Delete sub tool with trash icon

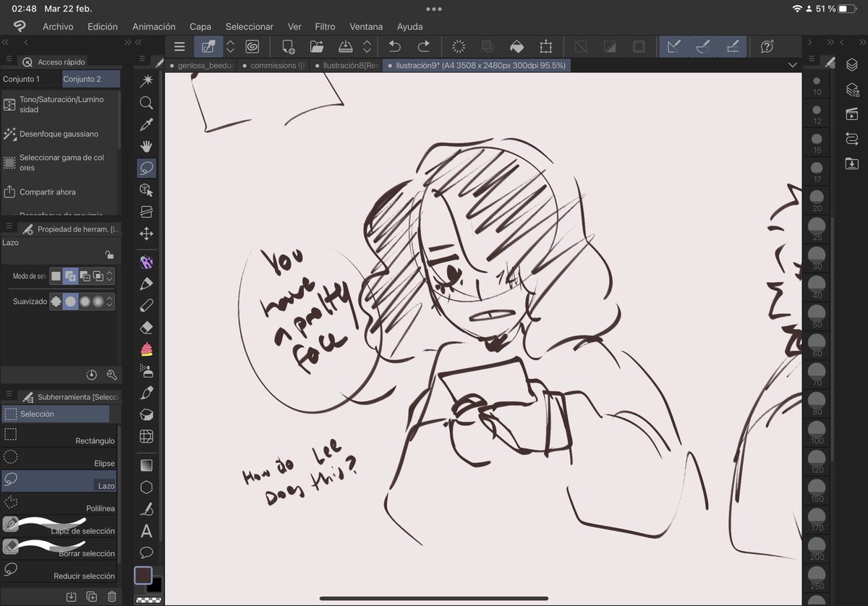tap(112, 597)
